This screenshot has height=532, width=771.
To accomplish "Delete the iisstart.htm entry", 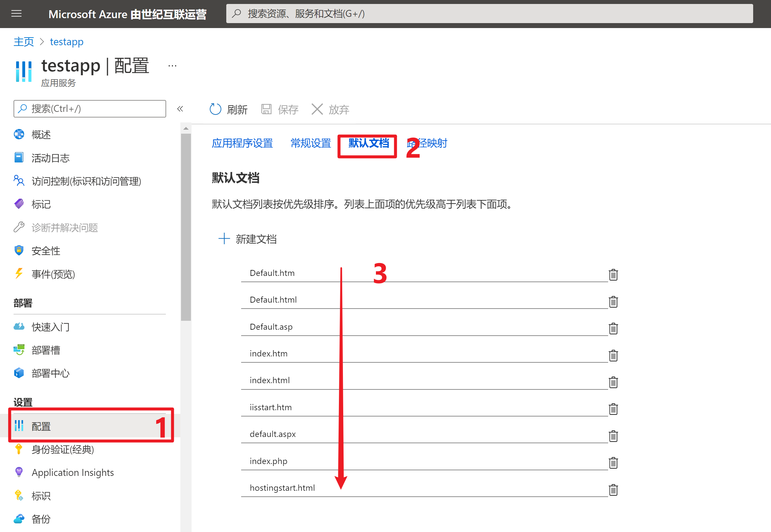I will [613, 409].
